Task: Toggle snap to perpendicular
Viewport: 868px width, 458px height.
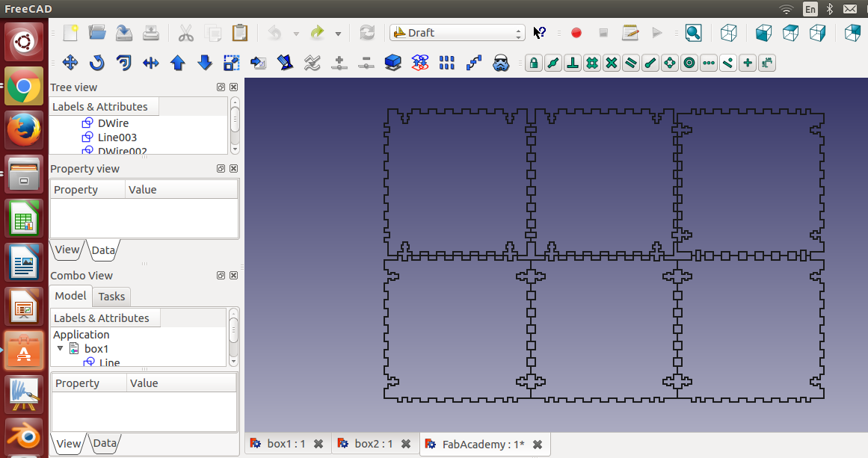Action: click(573, 63)
